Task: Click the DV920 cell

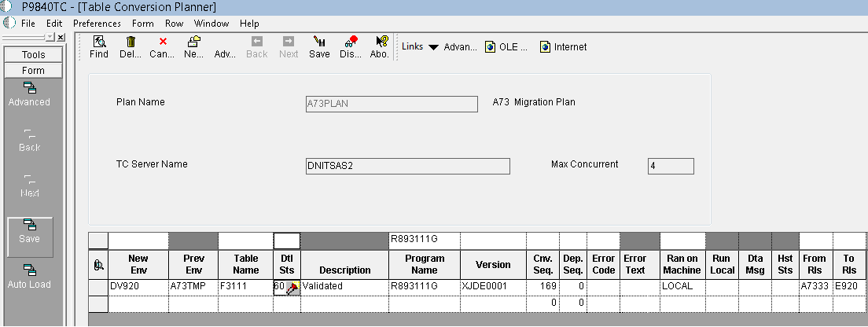Action: (138, 287)
